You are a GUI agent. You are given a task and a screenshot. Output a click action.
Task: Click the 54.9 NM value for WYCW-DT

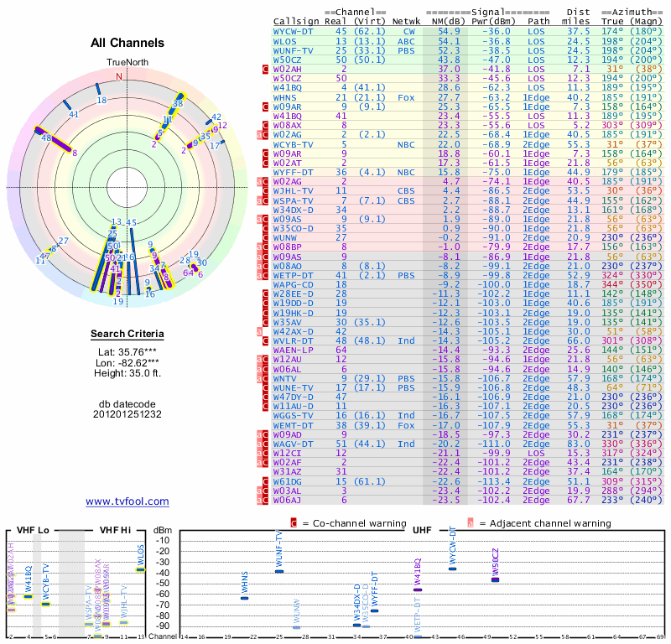click(449, 32)
